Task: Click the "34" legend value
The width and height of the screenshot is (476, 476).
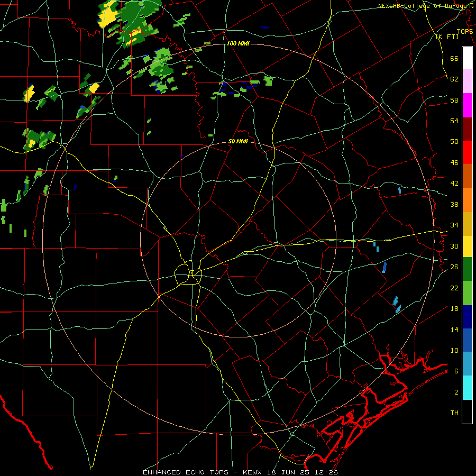Action: 454,225
